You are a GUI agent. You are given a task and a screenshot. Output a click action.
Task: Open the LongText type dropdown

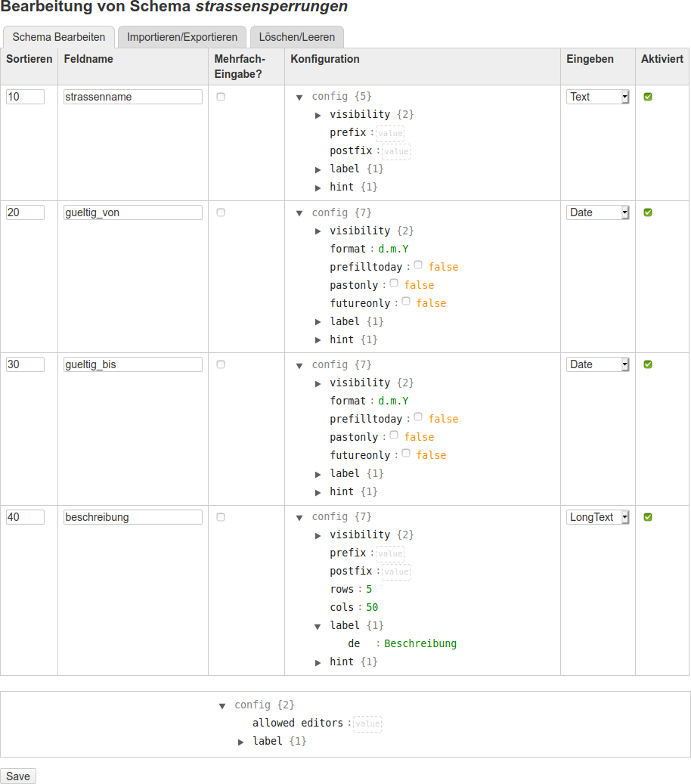point(597,517)
